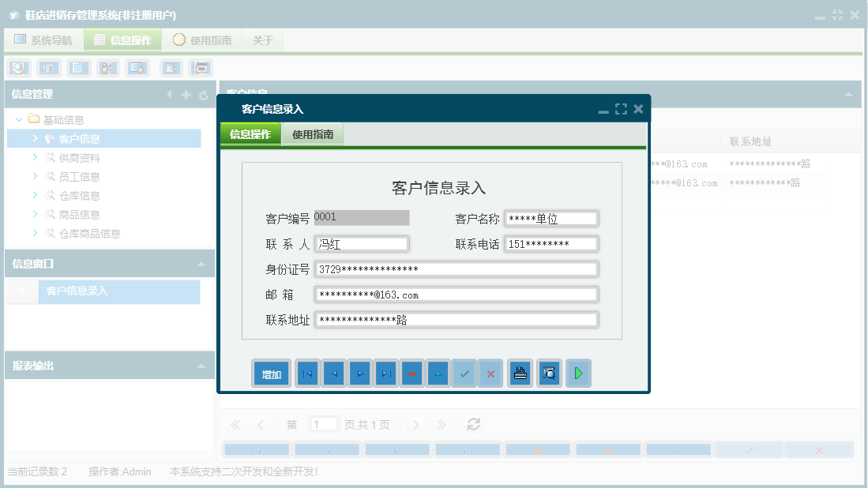Select the first record navigation icon
The height and width of the screenshot is (488, 868).
(x=306, y=373)
